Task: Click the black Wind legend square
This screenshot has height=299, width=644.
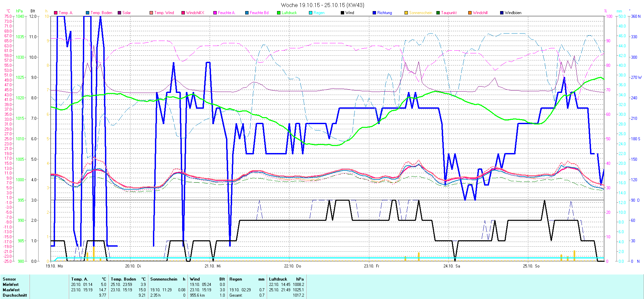Action: pyautogui.click(x=342, y=13)
